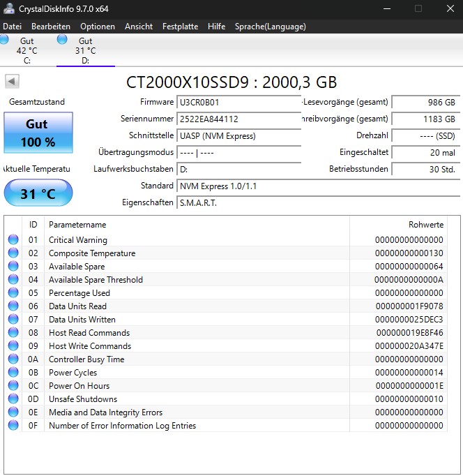Click status orb for Power Cycles row
463x476 pixels.
click(x=13, y=373)
